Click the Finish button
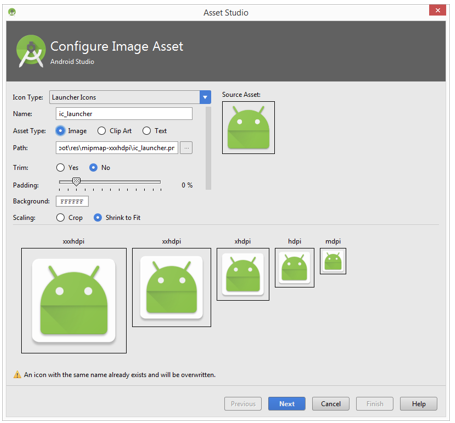The width and height of the screenshot is (455, 423). [375, 404]
